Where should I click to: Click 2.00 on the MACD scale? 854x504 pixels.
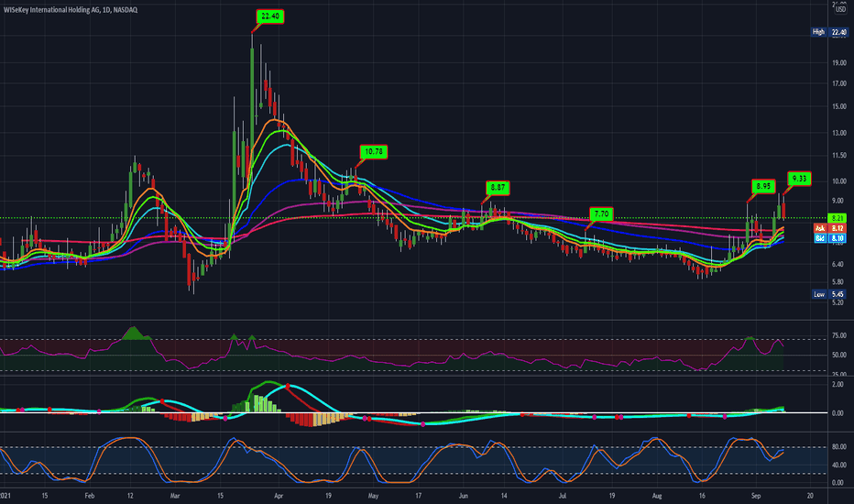838,385
